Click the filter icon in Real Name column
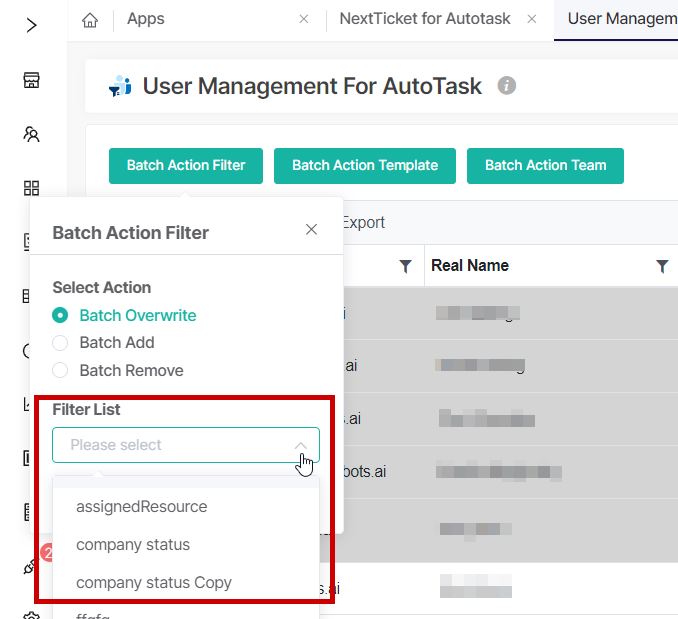Screen dimensions: 678x619 [x=662, y=266]
